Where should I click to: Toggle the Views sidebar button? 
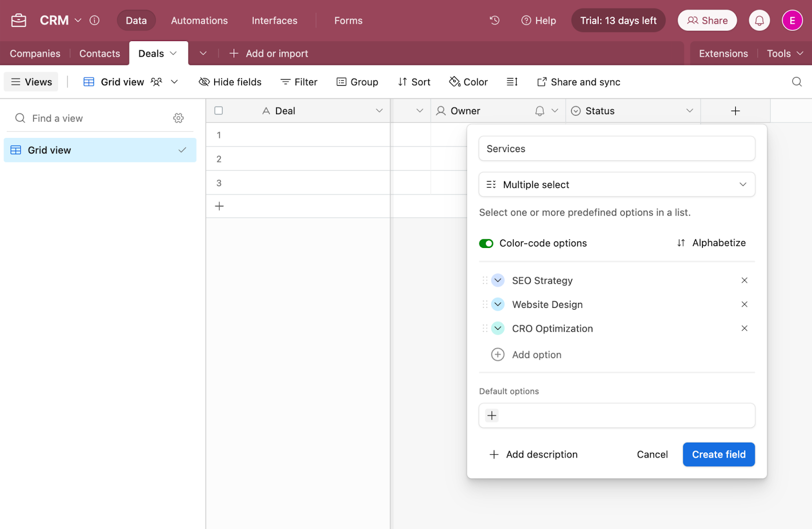click(31, 82)
